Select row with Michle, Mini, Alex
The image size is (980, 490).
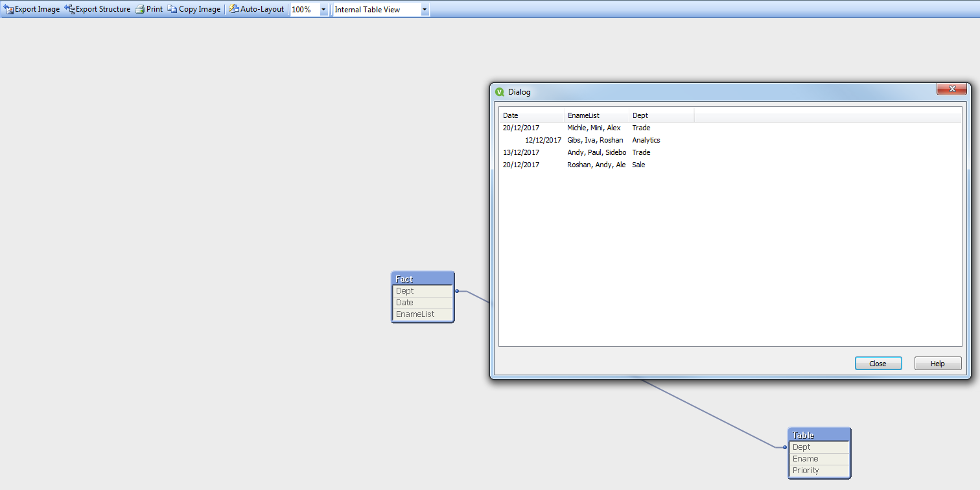pyautogui.click(x=594, y=128)
